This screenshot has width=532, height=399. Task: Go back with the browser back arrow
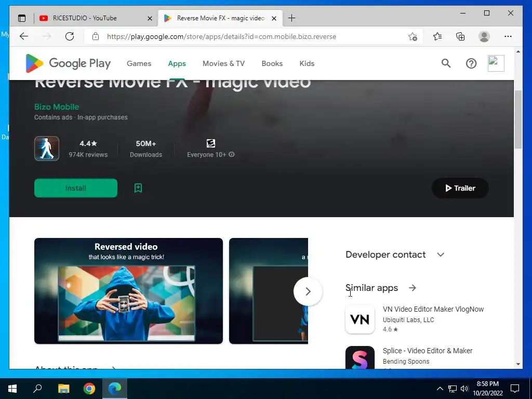24,36
